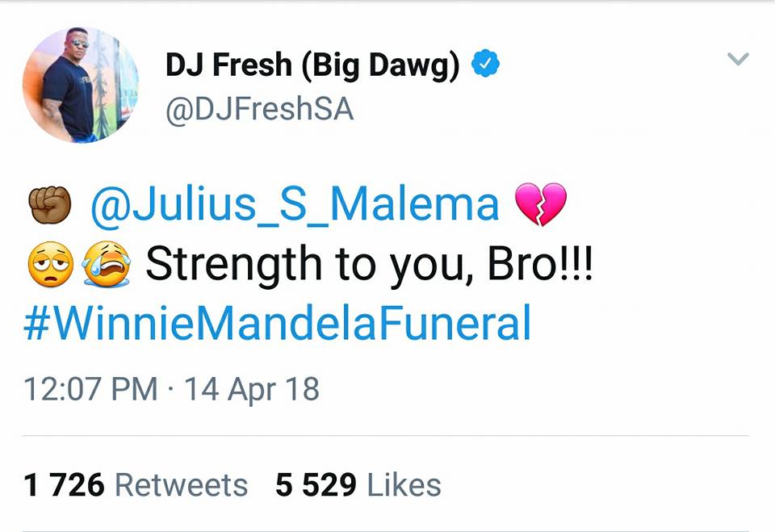Viewport: 775px width, 532px height.
Task: Open the @DJFreshSA handle link
Action: coord(259,109)
